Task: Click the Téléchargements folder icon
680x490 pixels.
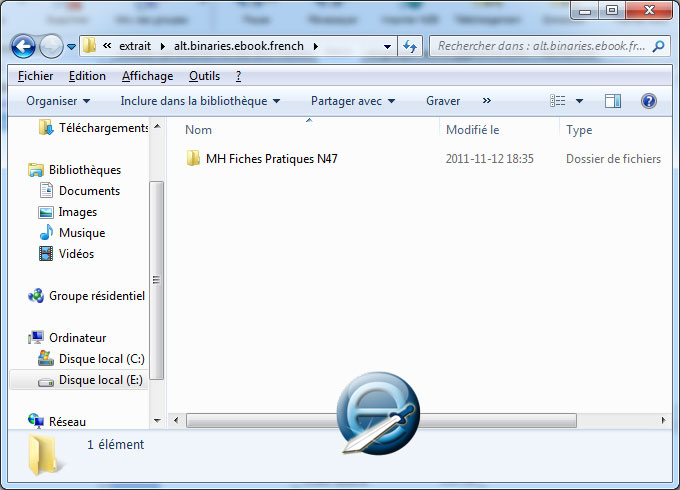Action: [x=46, y=127]
